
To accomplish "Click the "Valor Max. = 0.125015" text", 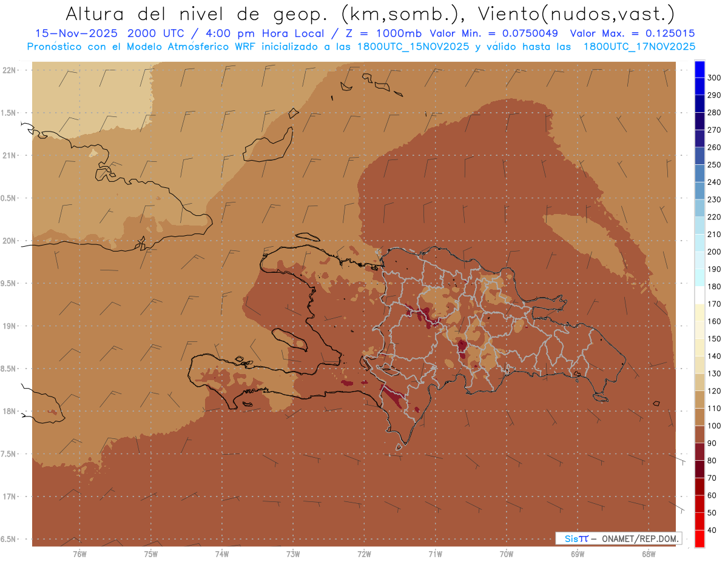I will 633,33.
